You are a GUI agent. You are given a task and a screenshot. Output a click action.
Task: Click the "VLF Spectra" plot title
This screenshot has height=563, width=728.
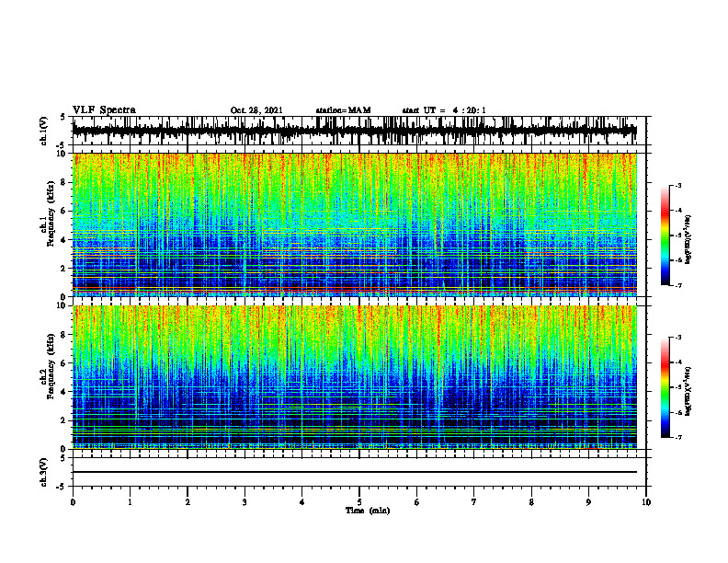[x=105, y=110]
